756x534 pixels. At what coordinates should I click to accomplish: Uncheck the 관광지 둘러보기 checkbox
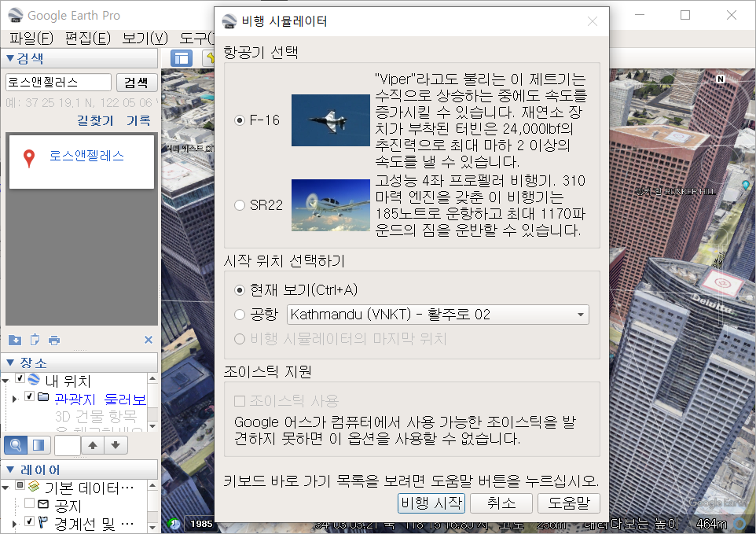(29, 396)
